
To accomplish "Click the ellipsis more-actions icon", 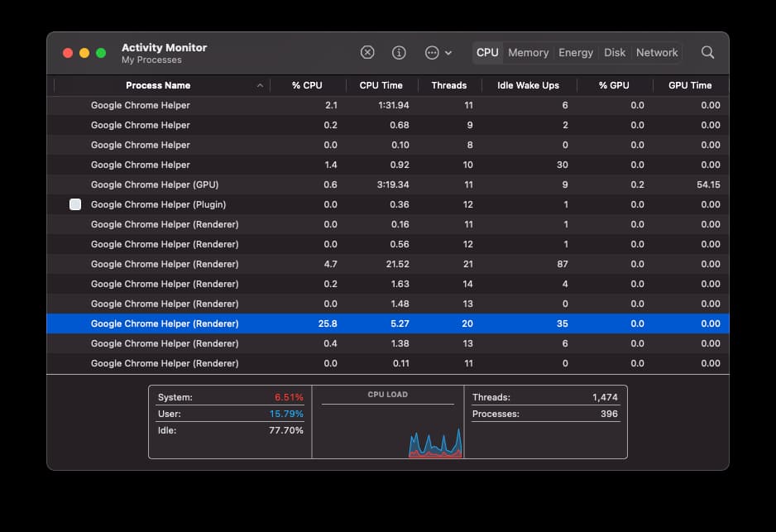I will [x=432, y=52].
